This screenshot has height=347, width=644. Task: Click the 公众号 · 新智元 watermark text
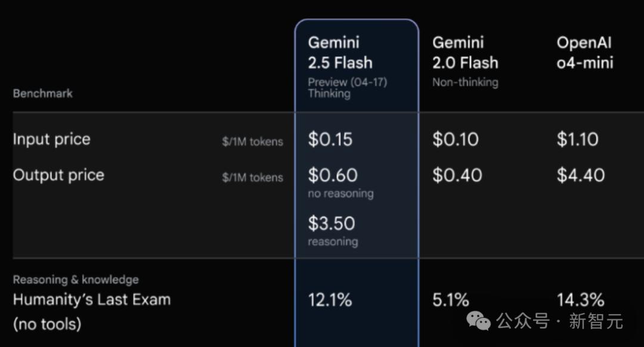coord(560,321)
